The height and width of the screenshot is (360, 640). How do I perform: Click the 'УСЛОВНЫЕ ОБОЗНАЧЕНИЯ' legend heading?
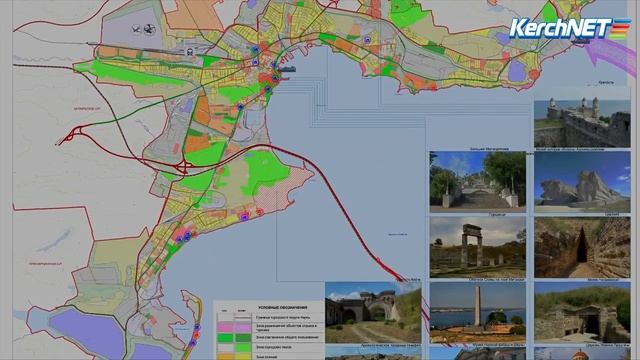(x=282, y=307)
